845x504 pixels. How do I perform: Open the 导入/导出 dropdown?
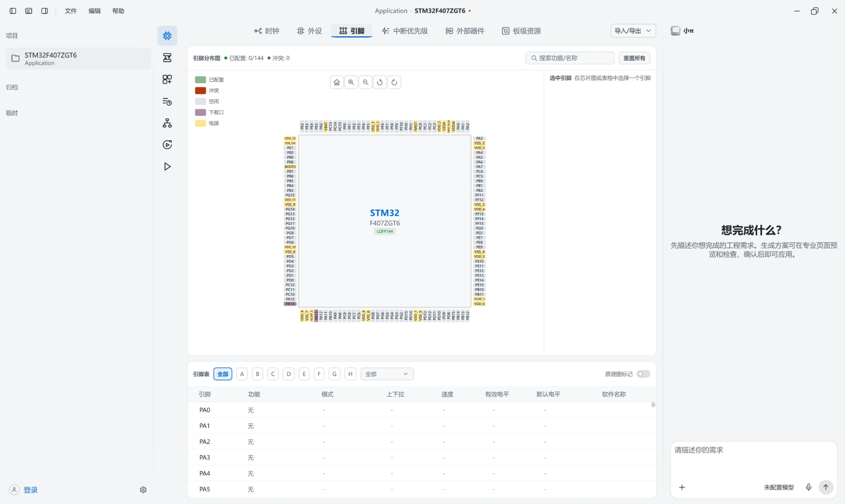(633, 31)
